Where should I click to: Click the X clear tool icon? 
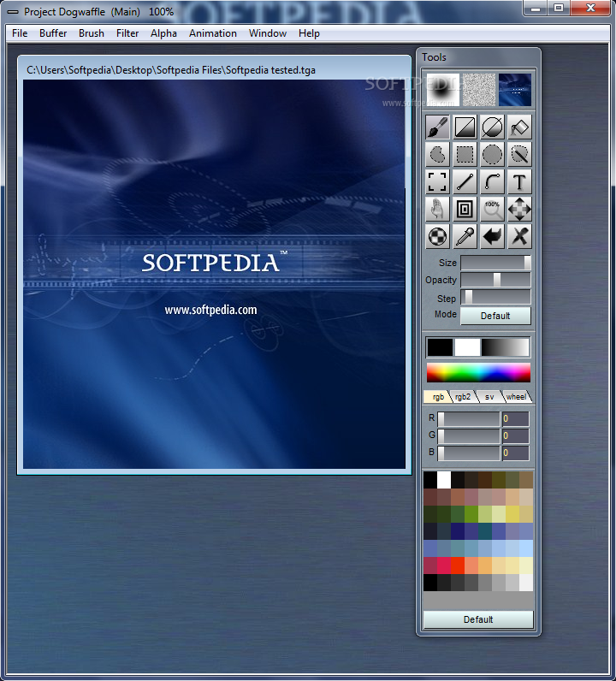[519, 236]
